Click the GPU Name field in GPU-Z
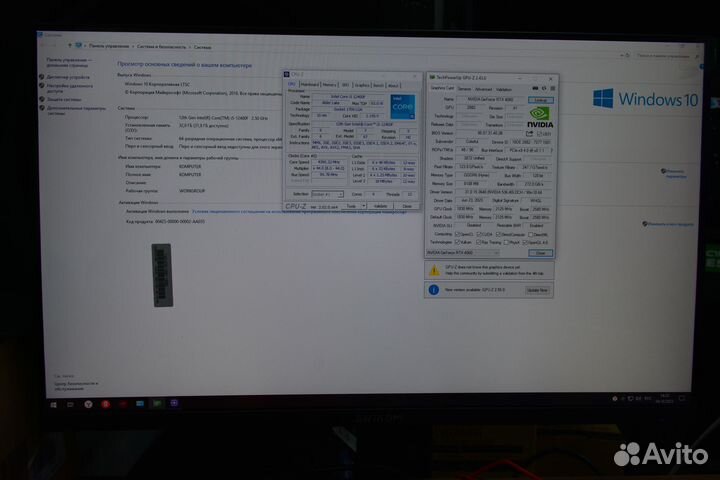 [x=491, y=99]
